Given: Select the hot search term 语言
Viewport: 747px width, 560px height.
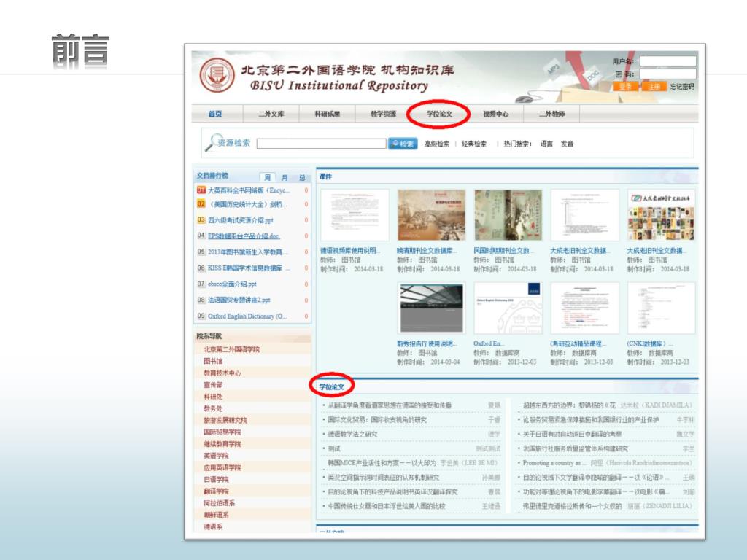Looking at the screenshot, I should pyautogui.click(x=546, y=144).
